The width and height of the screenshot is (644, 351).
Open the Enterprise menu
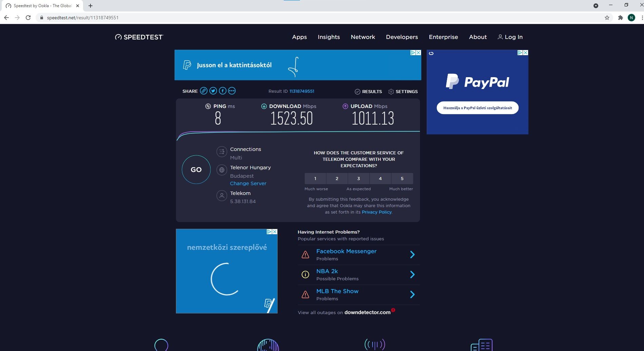443,37
